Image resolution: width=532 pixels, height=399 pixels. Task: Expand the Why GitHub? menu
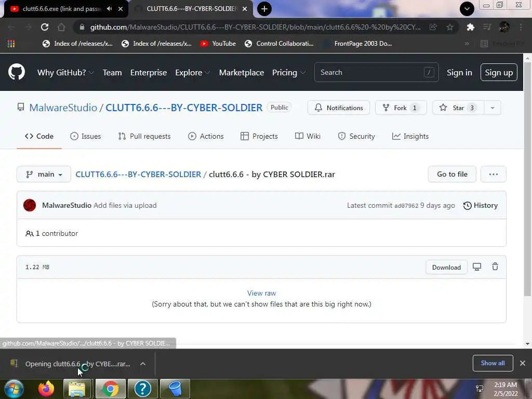(x=65, y=73)
